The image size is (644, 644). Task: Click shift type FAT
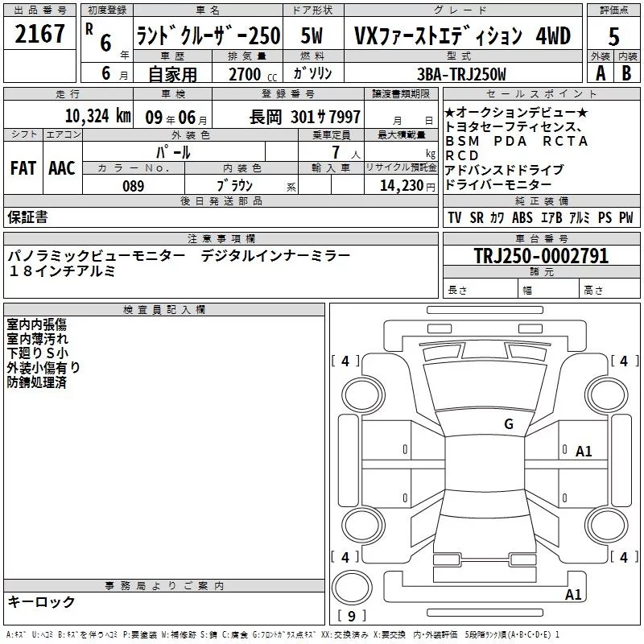(23, 168)
